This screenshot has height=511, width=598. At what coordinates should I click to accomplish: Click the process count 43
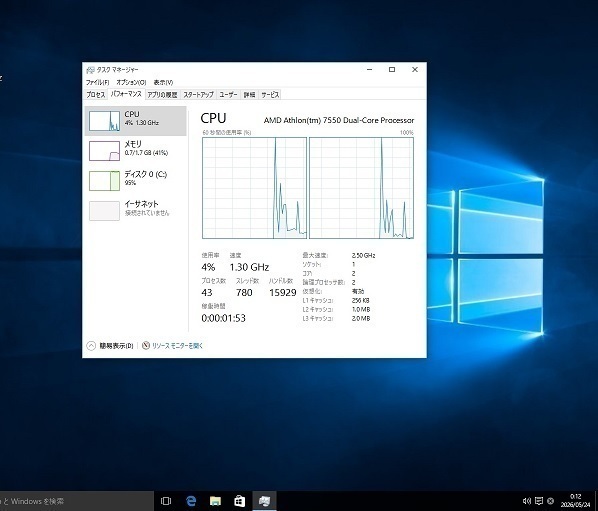click(207, 292)
